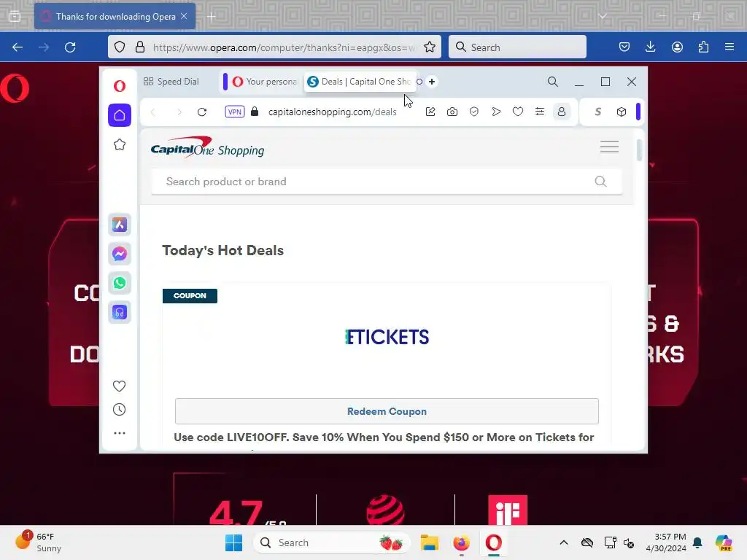
Task: Open new tab in Firefox with plus
Action: click(212, 17)
